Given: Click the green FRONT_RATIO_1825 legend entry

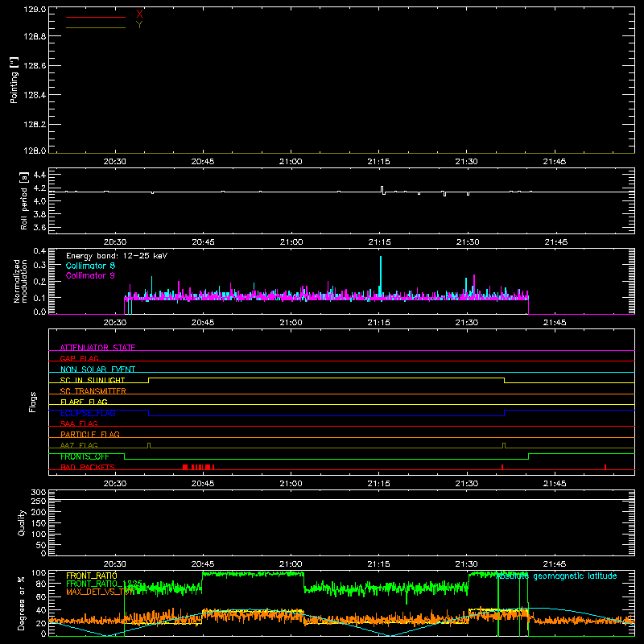Looking at the screenshot, I should pos(105,584).
